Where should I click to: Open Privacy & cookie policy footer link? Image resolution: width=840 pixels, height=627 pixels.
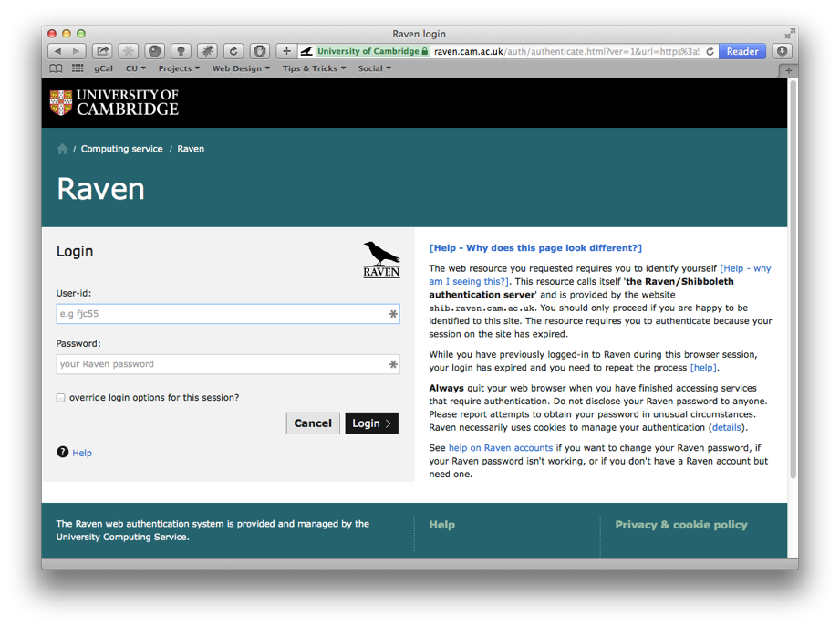(681, 525)
